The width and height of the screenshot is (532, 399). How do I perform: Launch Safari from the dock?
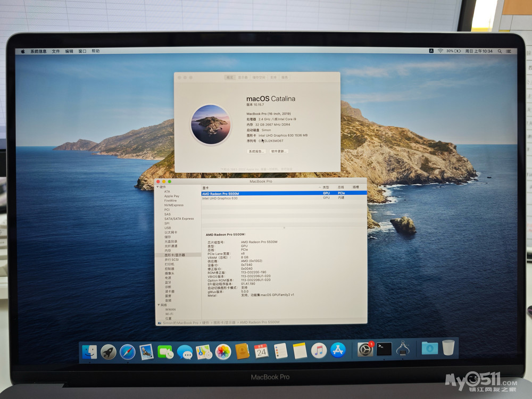(127, 352)
